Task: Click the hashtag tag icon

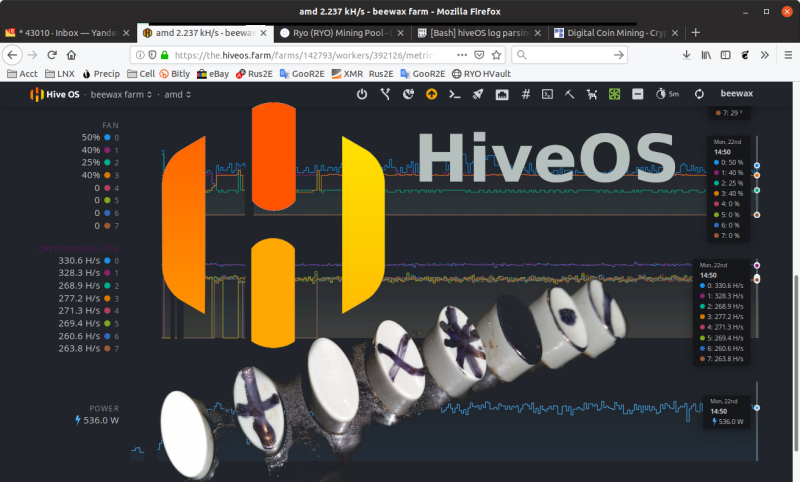Action: click(x=526, y=94)
